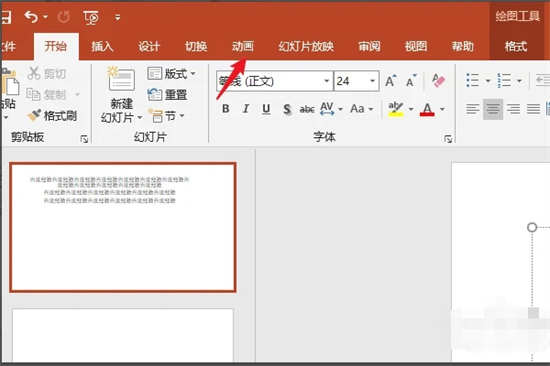Expand the Bullets dropdown arrow

[488, 81]
